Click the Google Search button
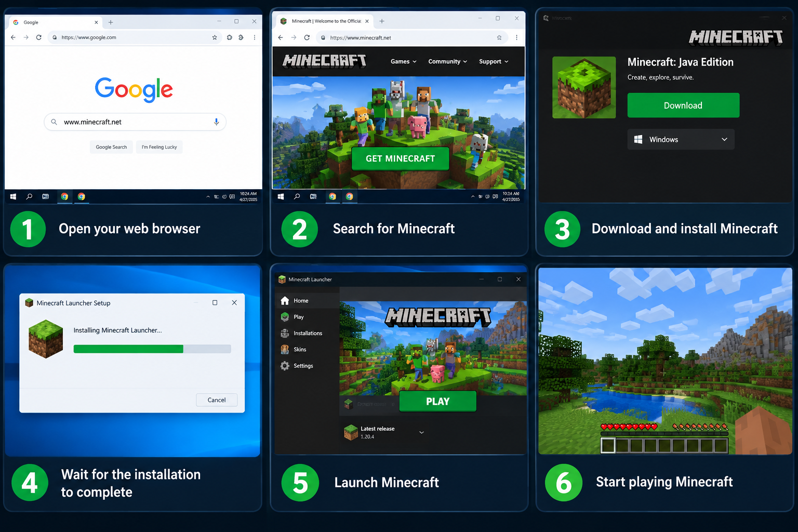Viewport: 798px width, 532px height. point(111,147)
